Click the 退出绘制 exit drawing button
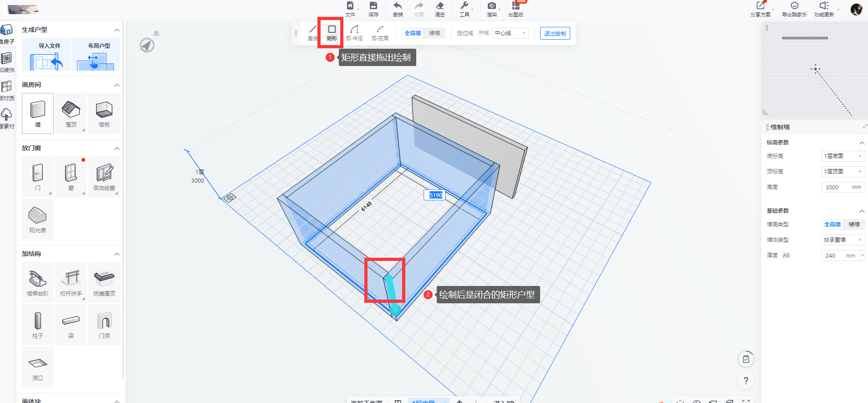Screen dimensions: 868x403 click(x=555, y=34)
